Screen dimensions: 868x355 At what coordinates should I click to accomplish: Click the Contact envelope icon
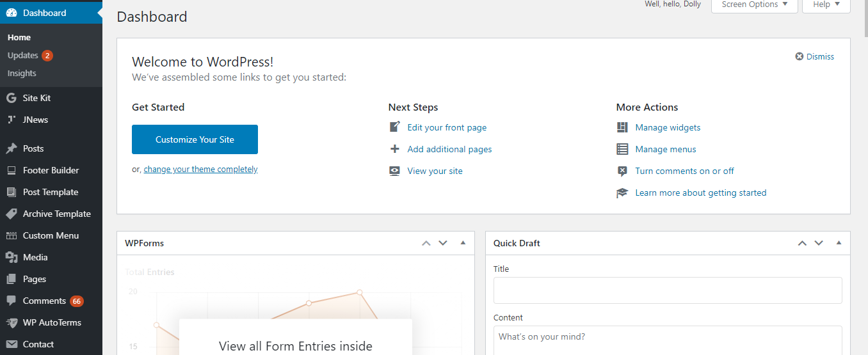(x=11, y=344)
